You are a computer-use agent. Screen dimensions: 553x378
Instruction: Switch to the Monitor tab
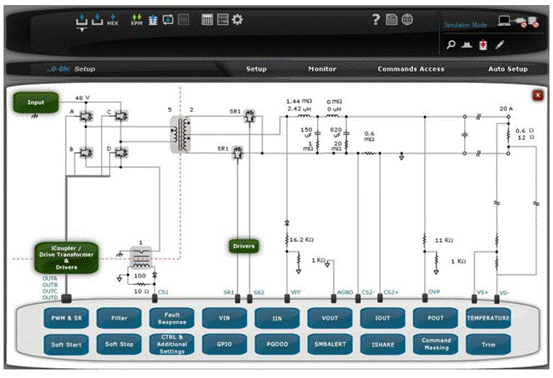tap(322, 69)
